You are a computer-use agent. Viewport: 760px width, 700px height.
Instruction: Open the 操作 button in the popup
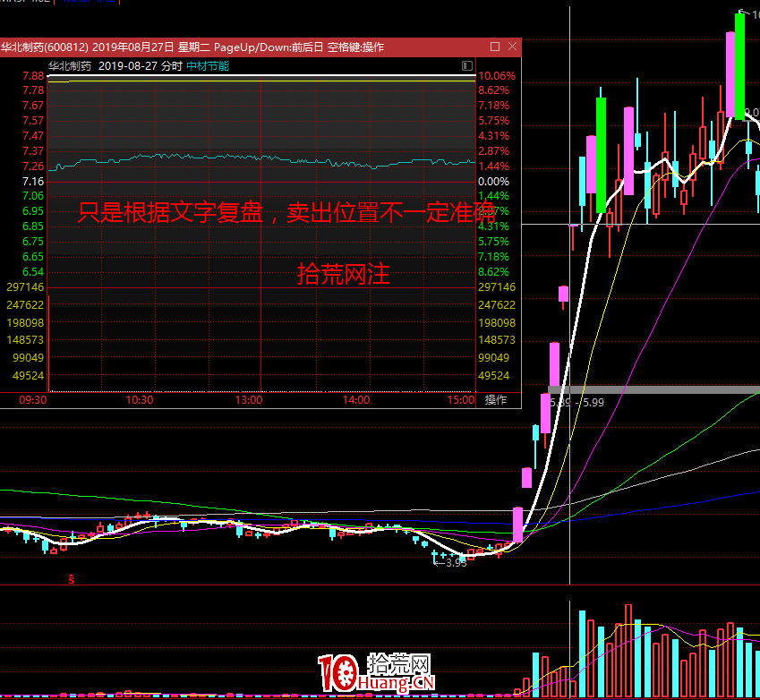click(496, 400)
